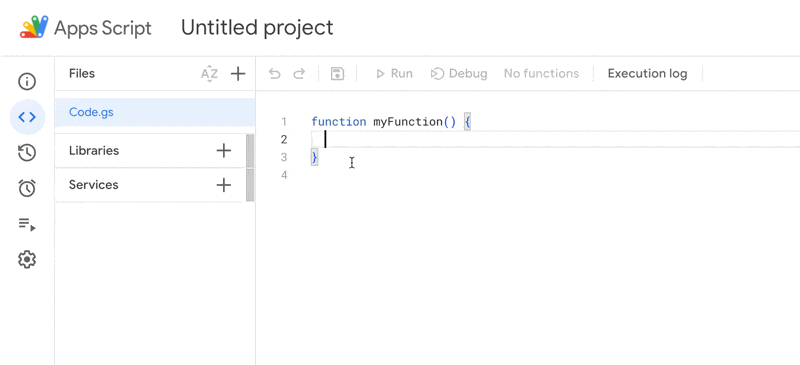
Task: Click the Redo arrow in toolbar
Action: click(x=299, y=74)
